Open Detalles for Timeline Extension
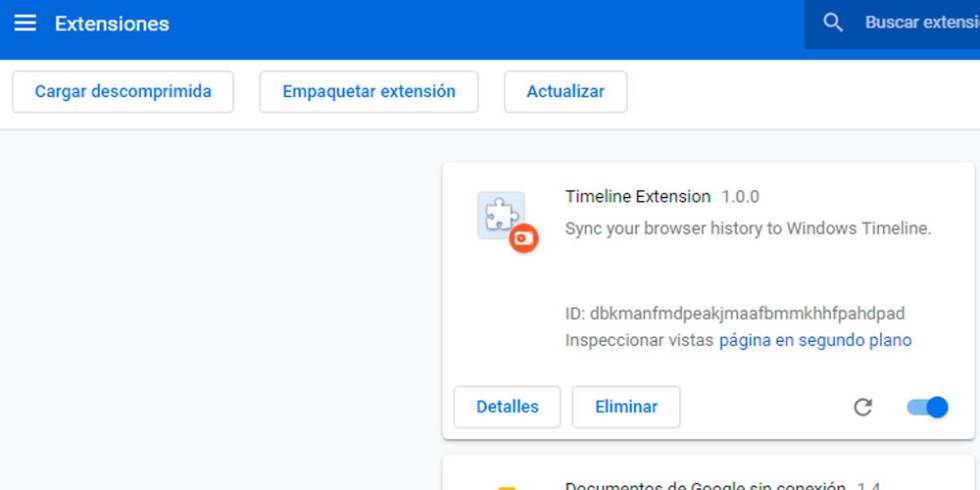980x490 pixels. coord(508,407)
